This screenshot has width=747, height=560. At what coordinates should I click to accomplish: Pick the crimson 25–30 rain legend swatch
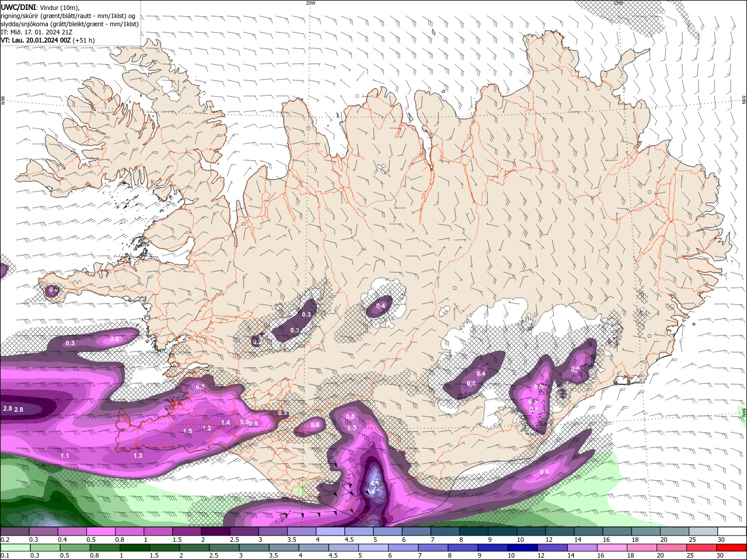[x=701, y=548]
